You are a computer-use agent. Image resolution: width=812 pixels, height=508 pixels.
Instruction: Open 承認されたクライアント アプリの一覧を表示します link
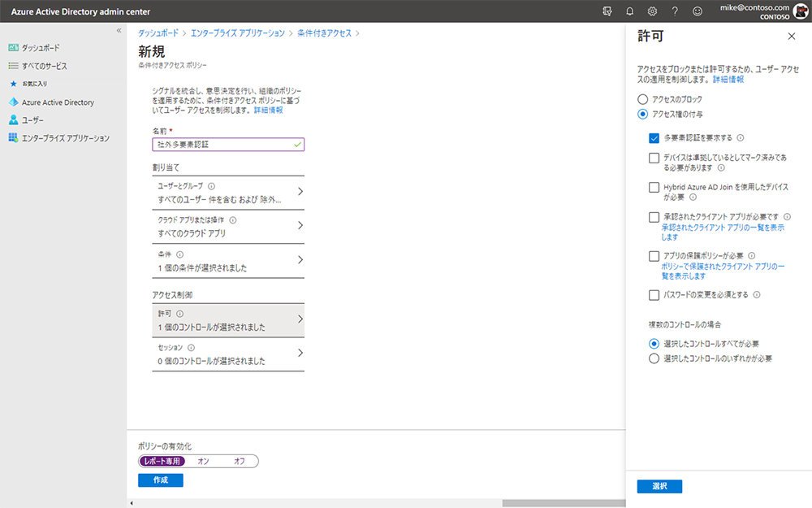[723, 232]
